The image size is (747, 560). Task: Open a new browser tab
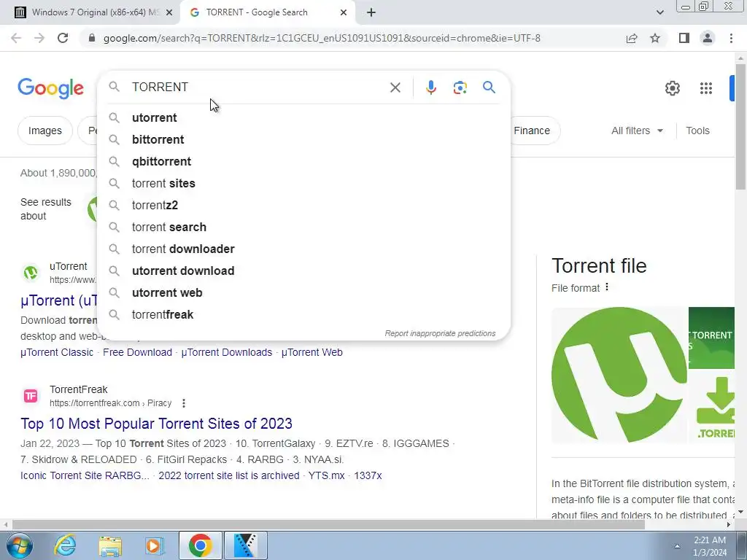click(371, 12)
